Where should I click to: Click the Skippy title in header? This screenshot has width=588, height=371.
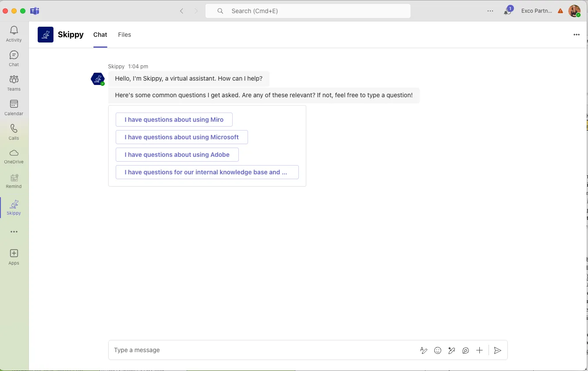coord(71,35)
